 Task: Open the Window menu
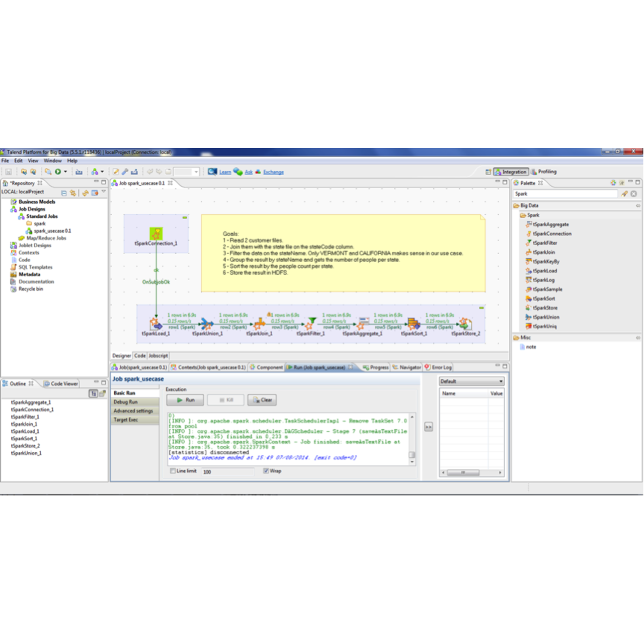coord(52,160)
